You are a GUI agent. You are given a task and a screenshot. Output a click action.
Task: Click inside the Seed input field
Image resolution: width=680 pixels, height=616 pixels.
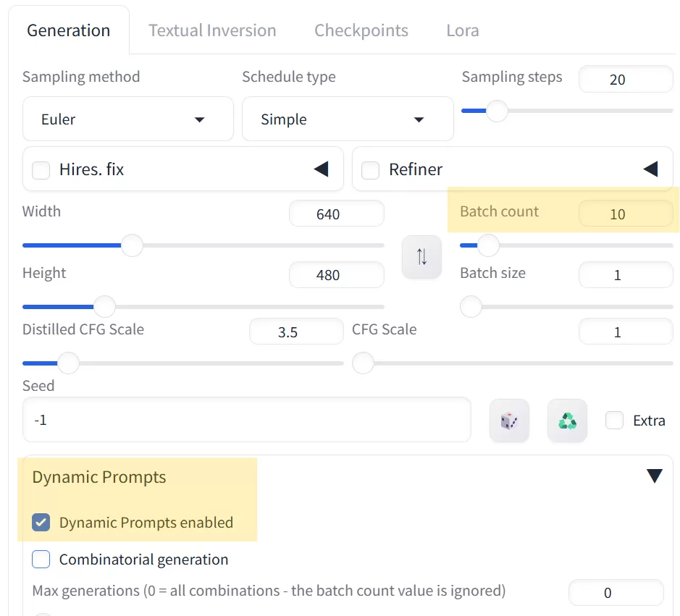(x=246, y=420)
